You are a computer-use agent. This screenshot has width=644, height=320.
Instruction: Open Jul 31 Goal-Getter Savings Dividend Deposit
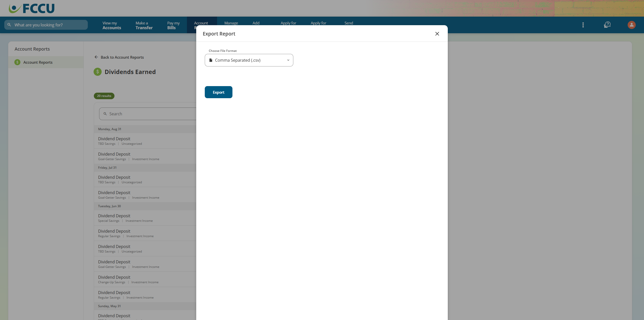pos(145,195)
